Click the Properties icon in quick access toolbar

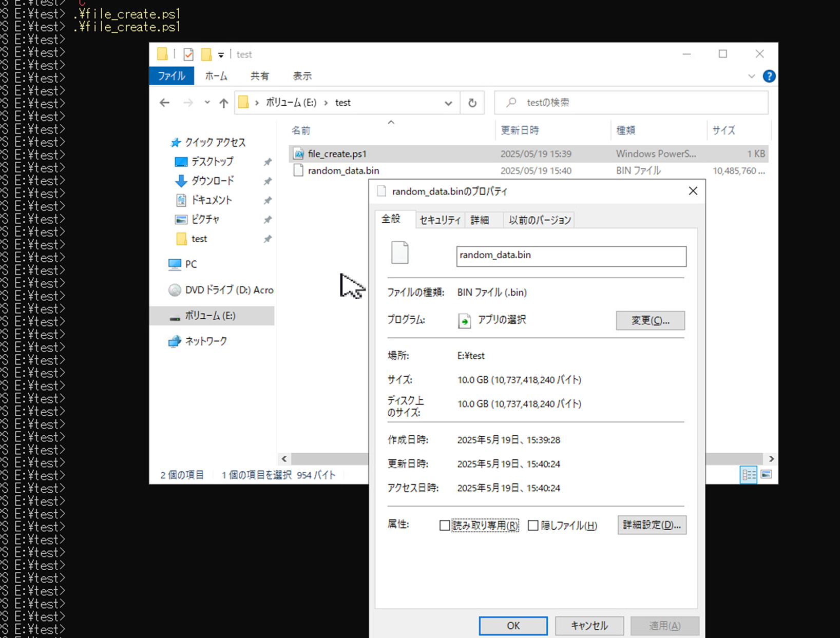coord(188,54)
